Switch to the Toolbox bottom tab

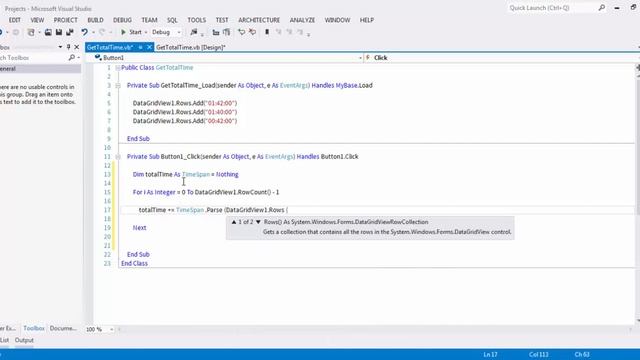(x=33, y=328)
